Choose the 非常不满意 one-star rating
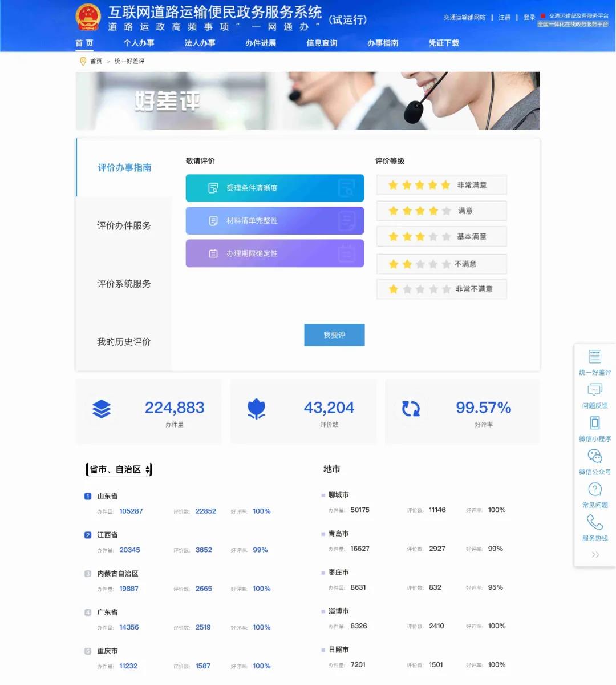The height and width of the screenshot is (685, 616). tap(441, 289)
